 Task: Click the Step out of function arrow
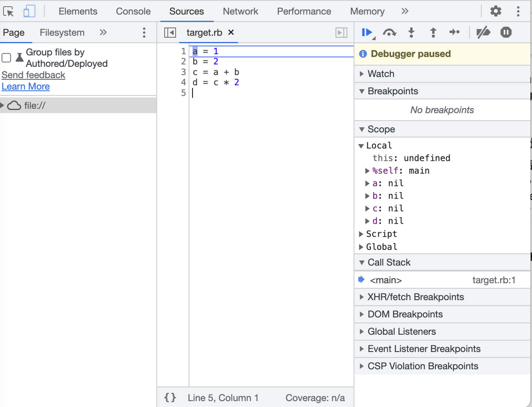[433, 33]
